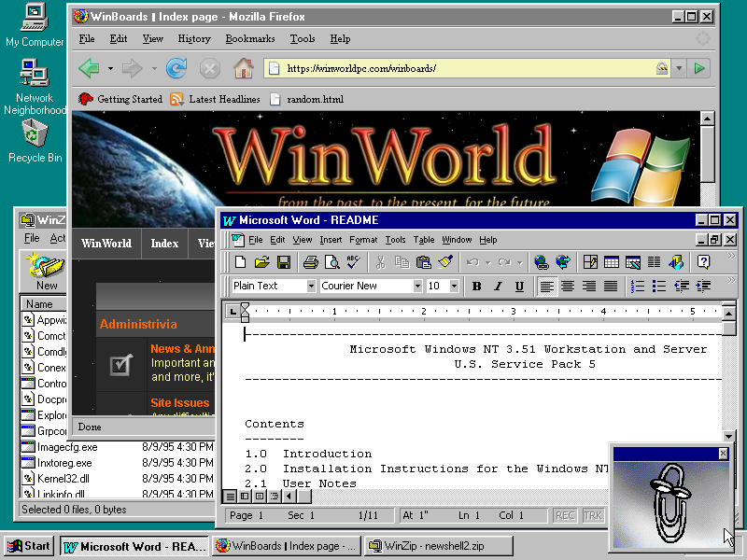
Task: Toggle numbered list formatting
Action: point(638,286)
